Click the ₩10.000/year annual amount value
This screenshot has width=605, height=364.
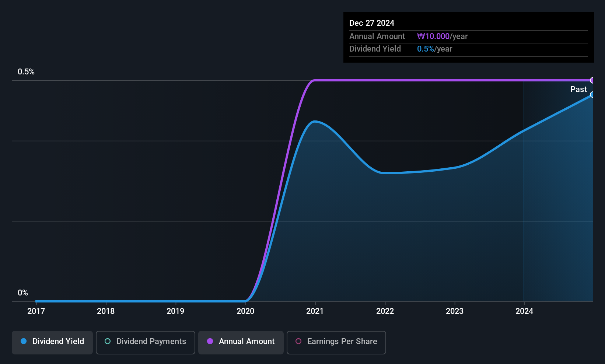click(x=442, y=36)
